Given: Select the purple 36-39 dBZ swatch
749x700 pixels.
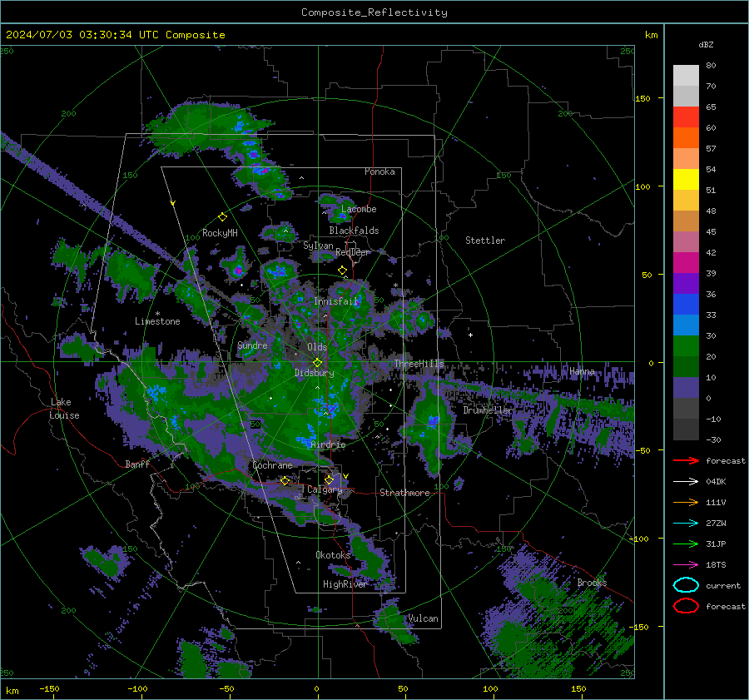Looking at the screenshot, I should (x=686, y=283).
